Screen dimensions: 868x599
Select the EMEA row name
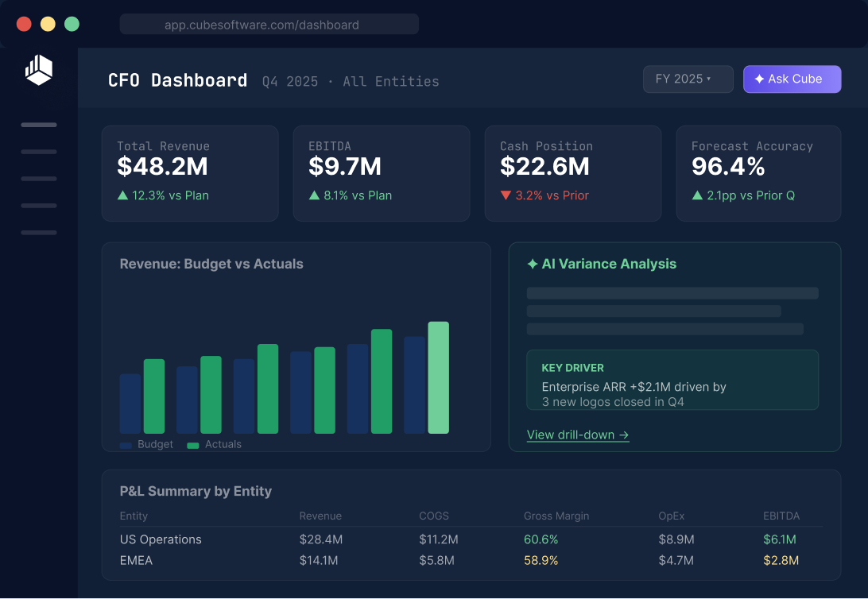136,560
